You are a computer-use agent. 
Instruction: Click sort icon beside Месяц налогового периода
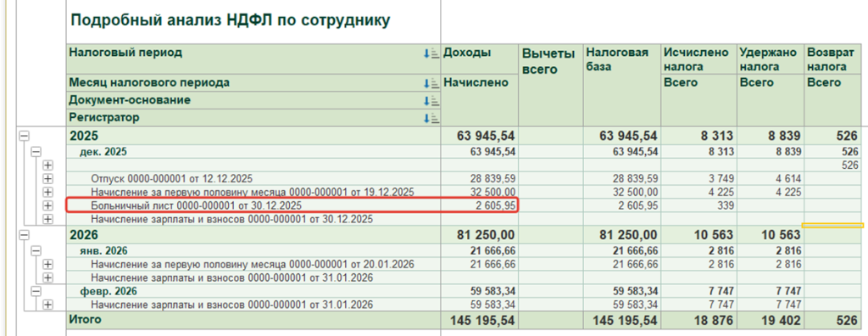click(x=431, y=84)
